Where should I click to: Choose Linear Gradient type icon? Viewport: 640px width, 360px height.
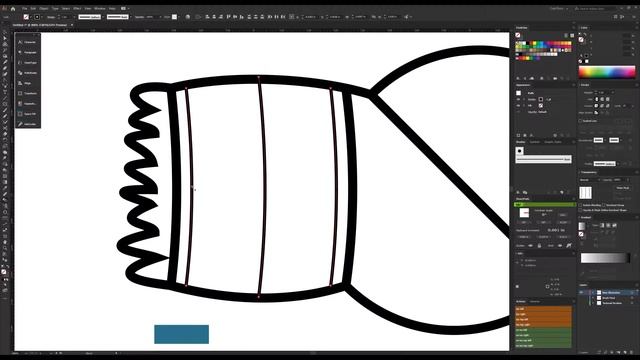click(x=602, y=225)
